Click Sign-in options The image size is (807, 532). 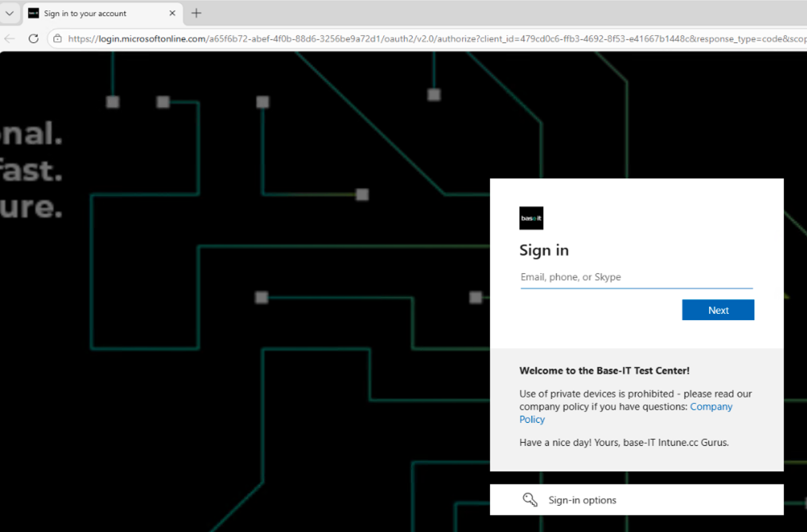click(582, 499)
